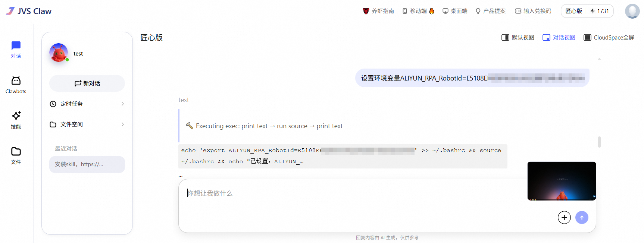
Task: Click the test sender label above reply
Action: 184,100
